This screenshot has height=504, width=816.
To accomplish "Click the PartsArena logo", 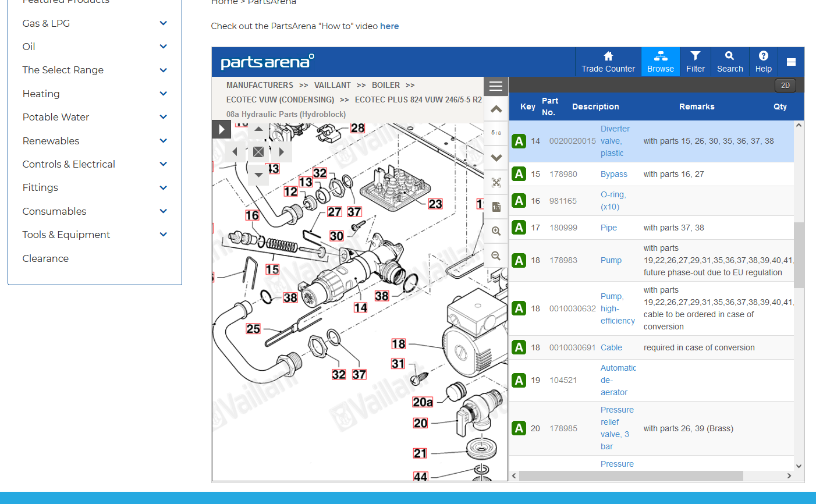I will point(267,62).
